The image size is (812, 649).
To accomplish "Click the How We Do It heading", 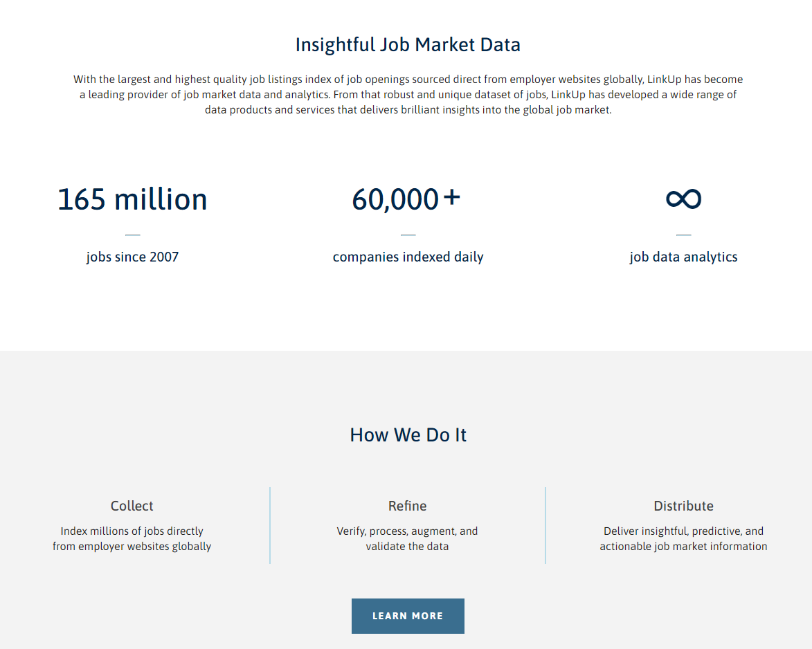I will (408, 435).
